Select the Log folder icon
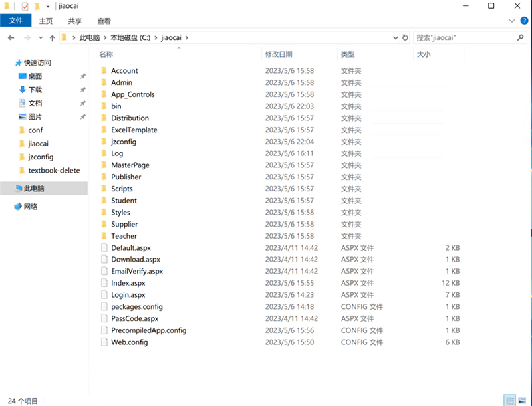 coord(104,153)
